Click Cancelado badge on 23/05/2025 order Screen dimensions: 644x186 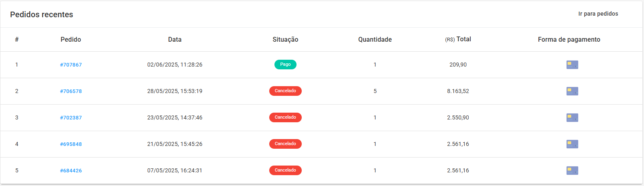(x=285, y=117)
